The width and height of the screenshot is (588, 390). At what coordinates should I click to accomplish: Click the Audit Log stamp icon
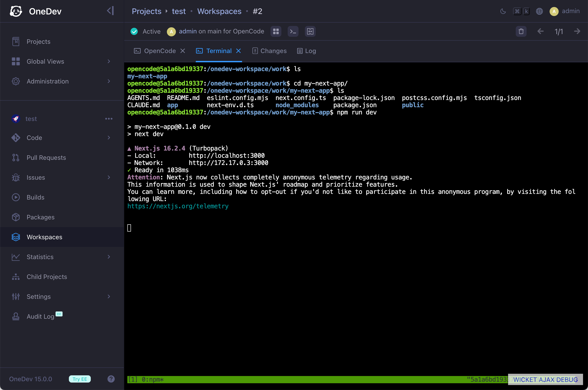tap(16, 316)
